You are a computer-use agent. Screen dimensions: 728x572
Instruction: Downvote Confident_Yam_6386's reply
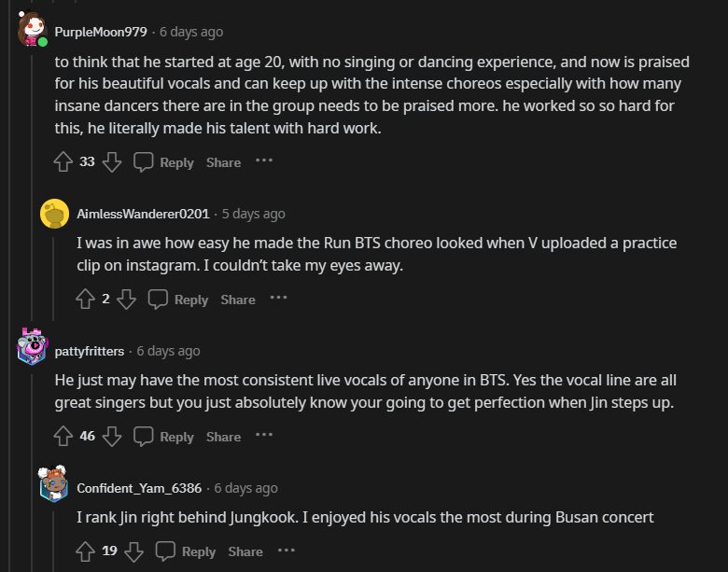(x=134, y=551)
